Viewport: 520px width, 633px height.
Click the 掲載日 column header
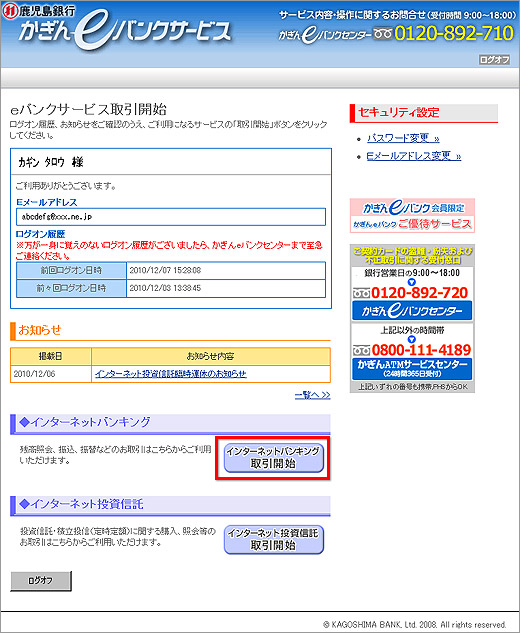pyautogui.click(x=51, y=356)
